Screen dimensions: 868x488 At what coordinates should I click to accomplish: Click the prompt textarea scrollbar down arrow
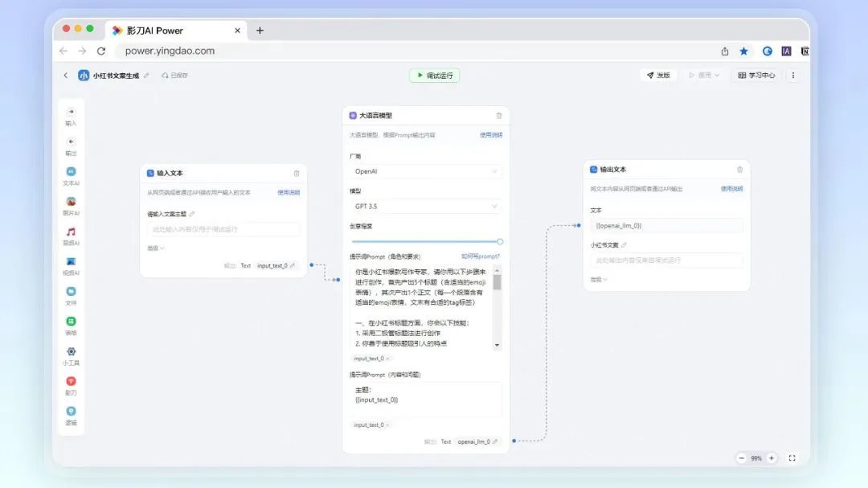click(x=497, y=345)
